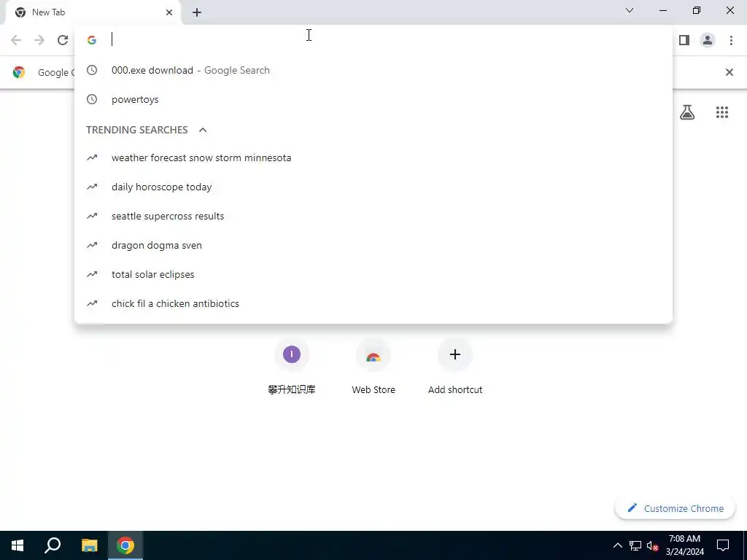Screen dimensions: 747x560
Task: Toggle the side panel icon
Action: click(684, 40)
